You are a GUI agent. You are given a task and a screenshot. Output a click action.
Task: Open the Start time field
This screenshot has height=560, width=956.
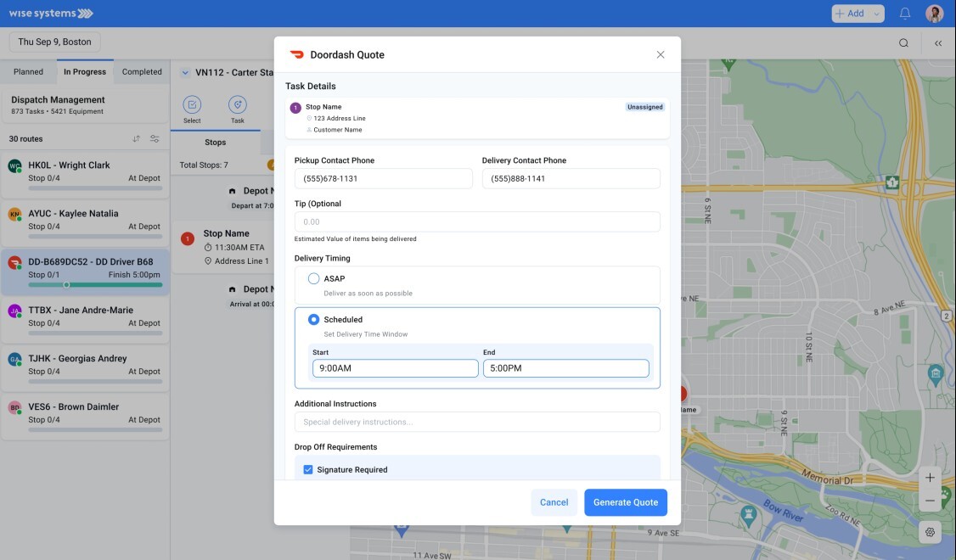[395, 368]
